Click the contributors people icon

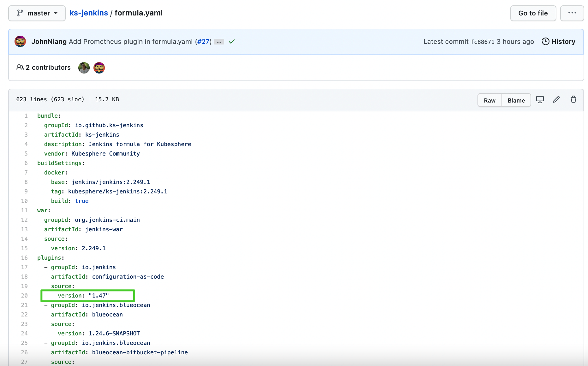[20, 67]
